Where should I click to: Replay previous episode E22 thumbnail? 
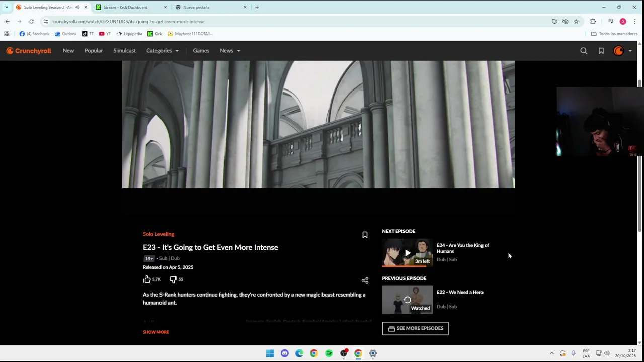point(407,300)
